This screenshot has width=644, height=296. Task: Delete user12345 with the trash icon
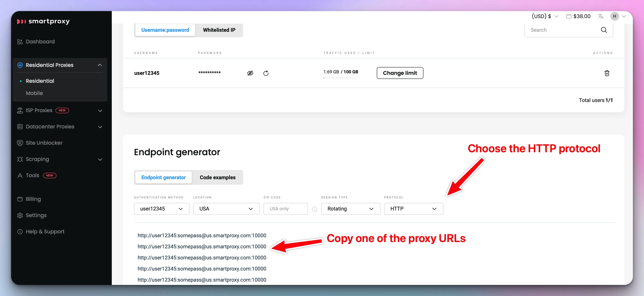[x=607, y=73]
